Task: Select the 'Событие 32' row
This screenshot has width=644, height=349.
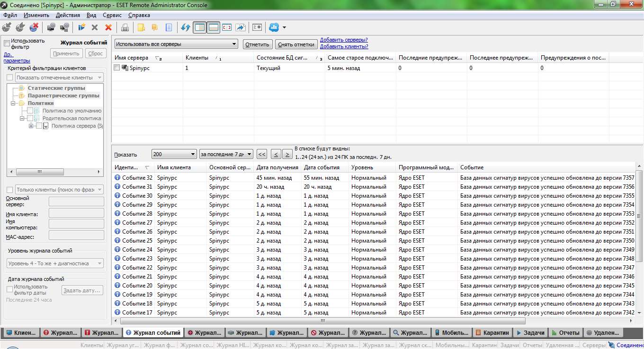Action: coord(137,178)
